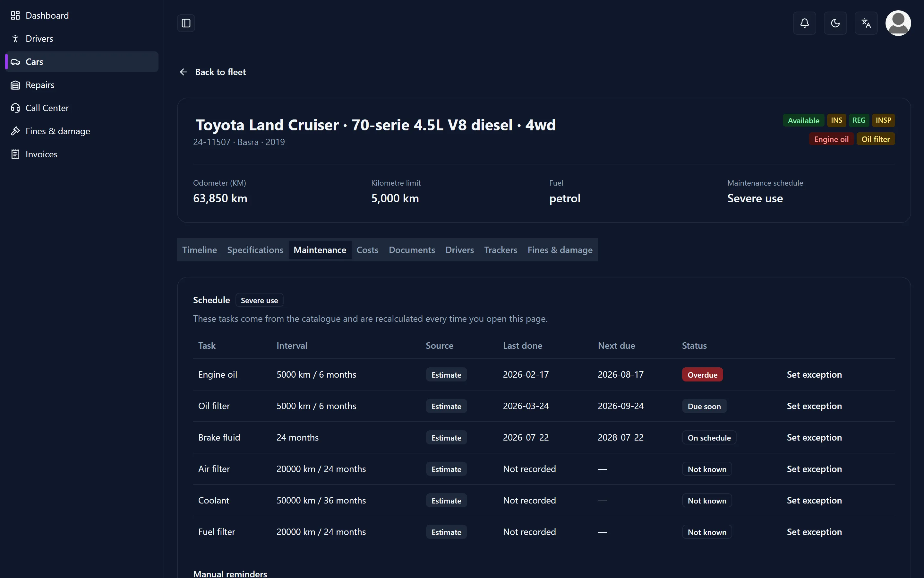Set exception for Air filter
The height and width of the screenshot is (578, 924).
click(x=814, y=469)
